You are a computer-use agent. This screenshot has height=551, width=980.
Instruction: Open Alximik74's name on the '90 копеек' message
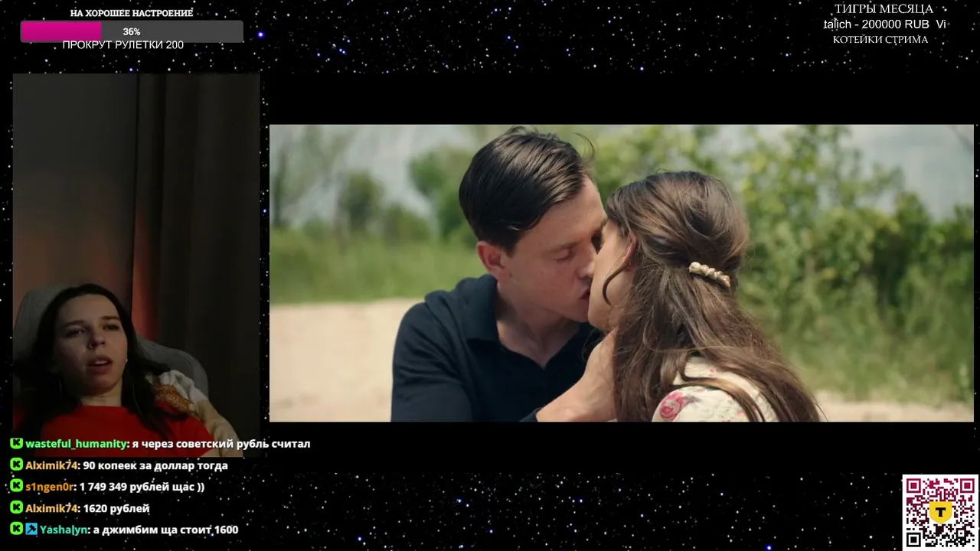pos(51,465)
